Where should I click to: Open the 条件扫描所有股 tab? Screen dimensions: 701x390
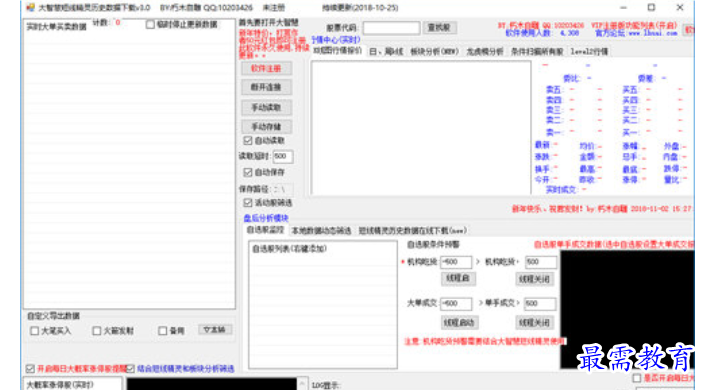(537, 51)
